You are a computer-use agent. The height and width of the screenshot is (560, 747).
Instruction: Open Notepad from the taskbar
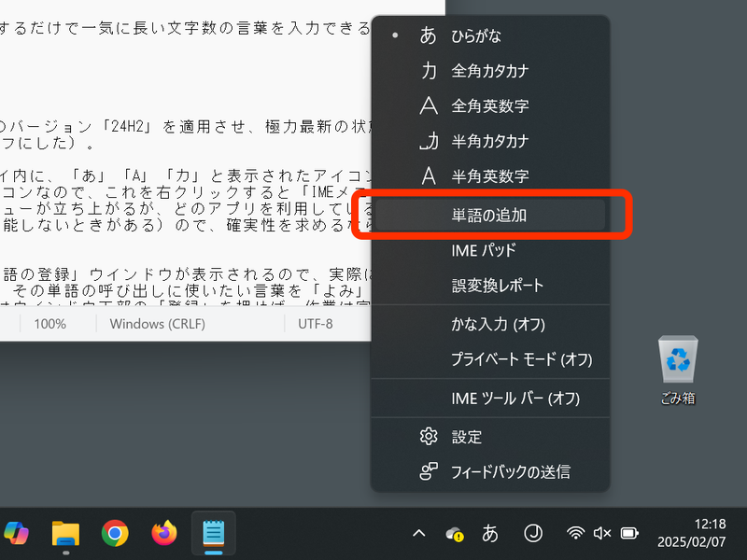[213, 534]
